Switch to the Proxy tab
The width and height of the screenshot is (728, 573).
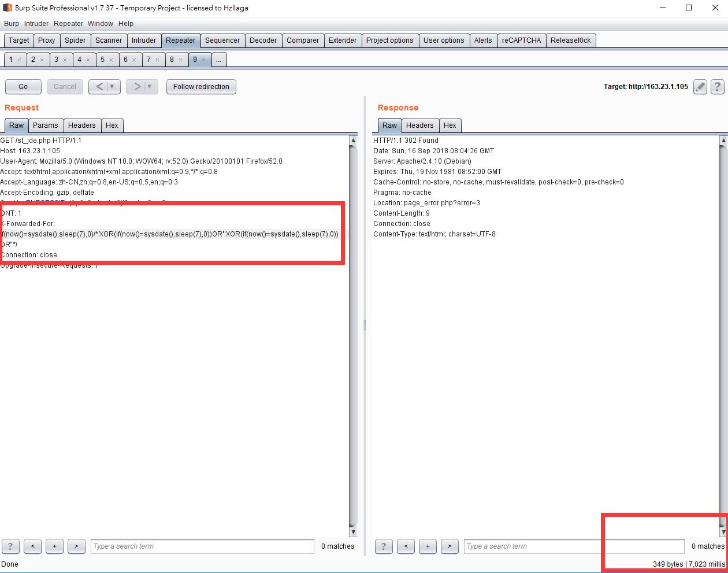[x=47, y=40]
